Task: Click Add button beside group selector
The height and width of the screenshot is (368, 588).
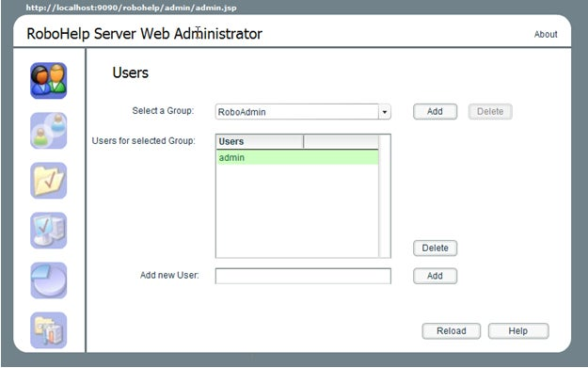Action: [435, 111]
